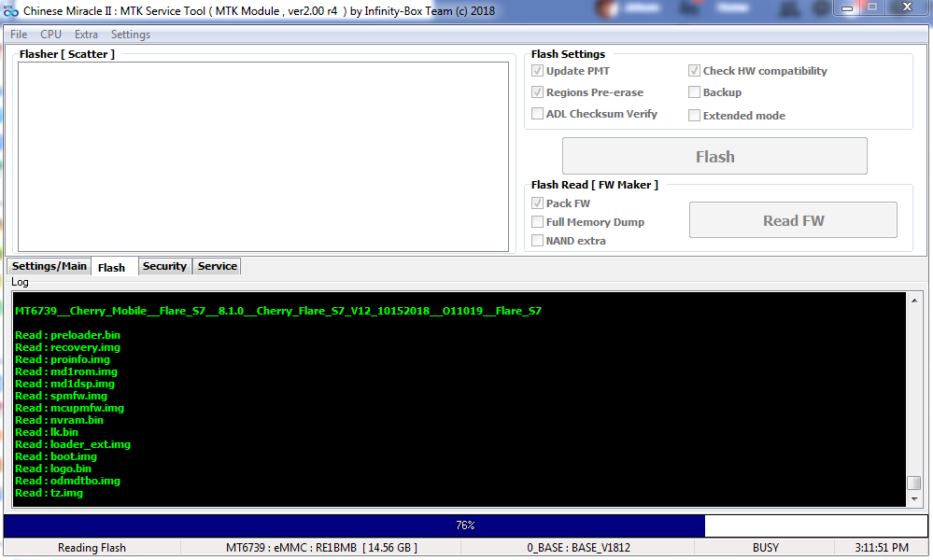Click 'Read : md1rom.img' log line
Image resolution: width=933 pixels, height=560 pixels.
[x=66, y=371]
